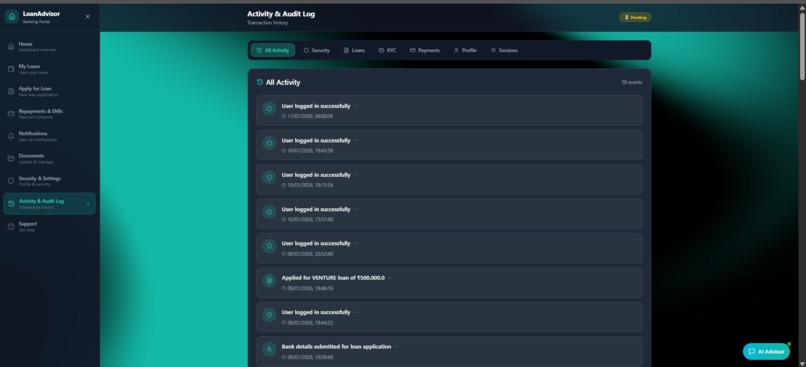Viewport: 806px width, 367px height.
Task: View all Notifications from sidebar
Action: [x=49, y=136]
